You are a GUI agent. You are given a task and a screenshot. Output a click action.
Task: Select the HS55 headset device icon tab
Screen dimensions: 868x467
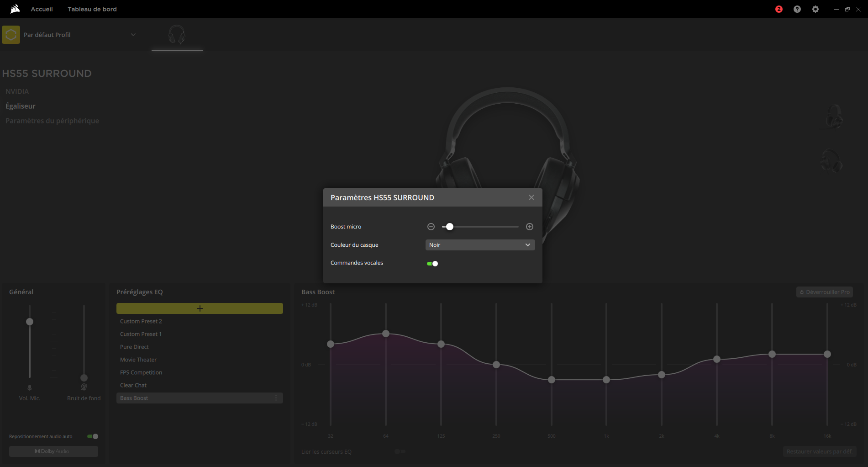177,35
